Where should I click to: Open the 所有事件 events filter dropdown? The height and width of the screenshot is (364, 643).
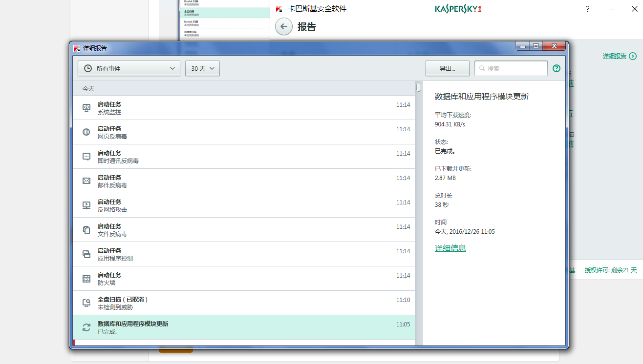[129, 68]
